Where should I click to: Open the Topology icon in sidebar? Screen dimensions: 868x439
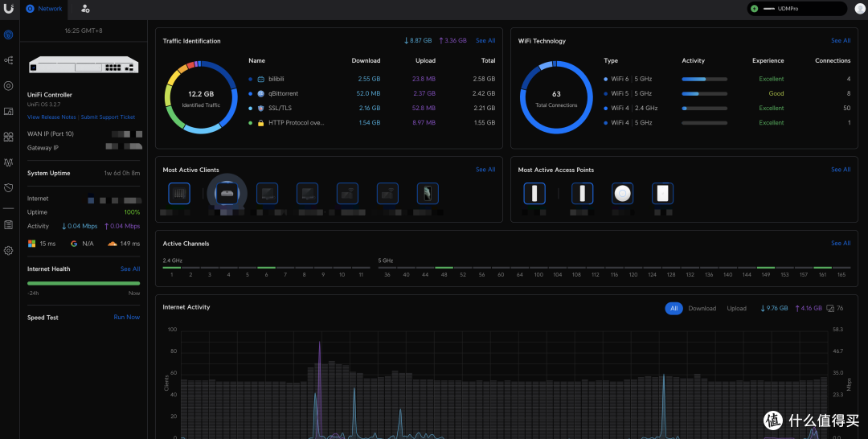(x=8, y=60)
